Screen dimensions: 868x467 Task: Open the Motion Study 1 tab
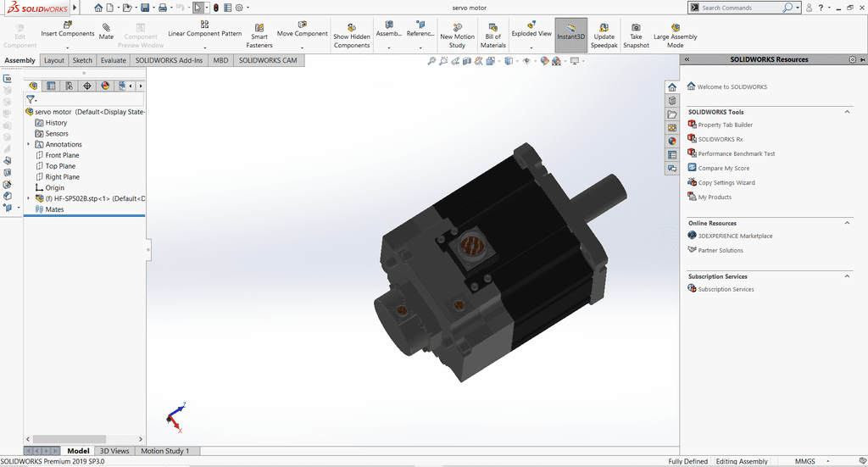click(165, 451)
